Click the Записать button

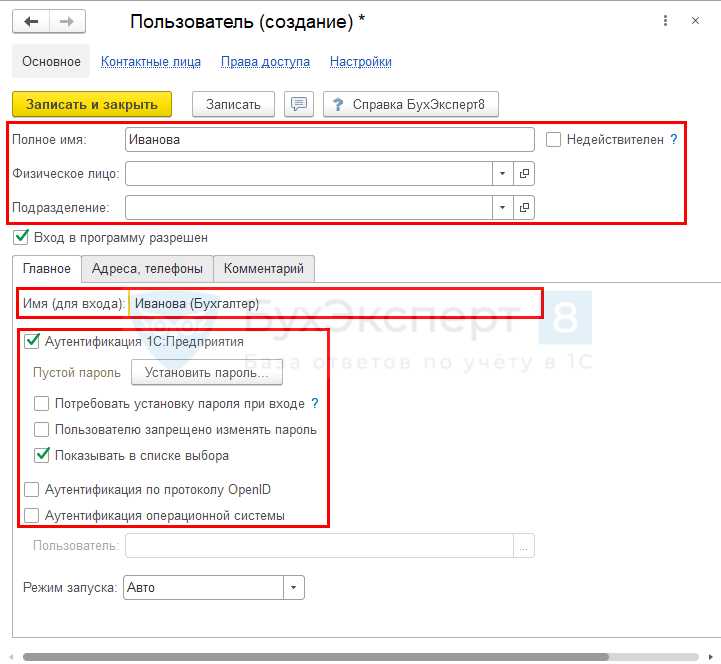coord(233,104)
